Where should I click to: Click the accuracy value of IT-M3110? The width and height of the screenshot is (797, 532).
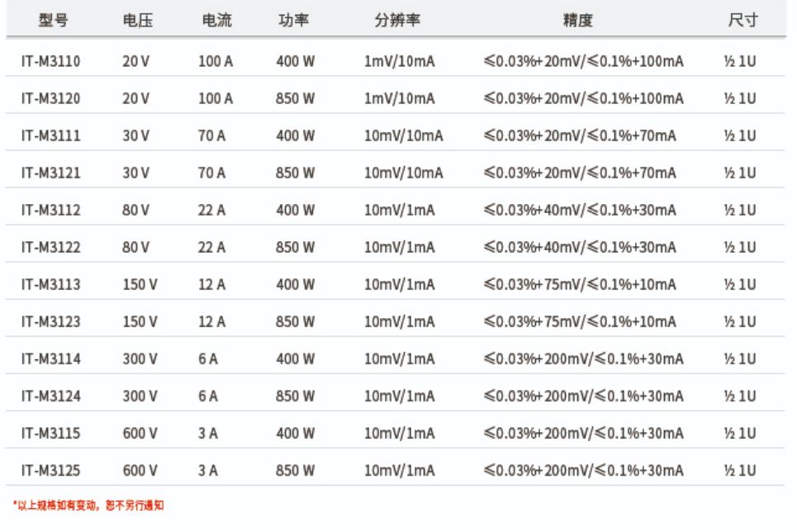pos(584,61)
